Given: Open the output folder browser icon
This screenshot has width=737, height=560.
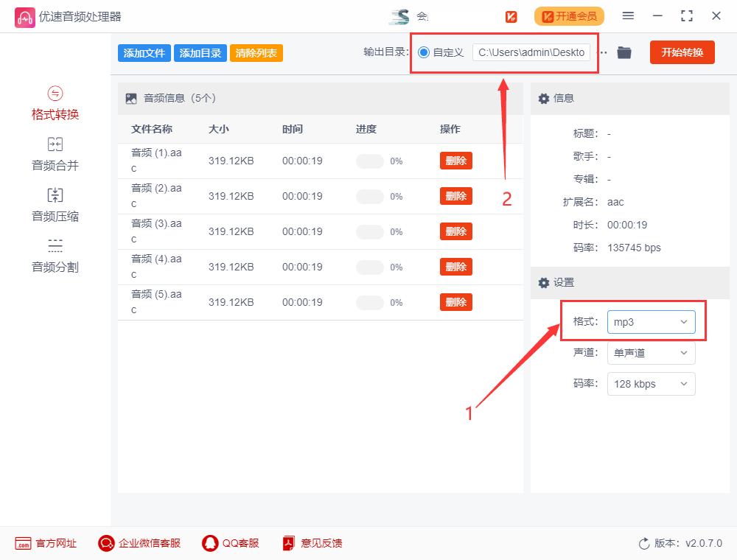Looking at the screenshot, I should point(624,52).
